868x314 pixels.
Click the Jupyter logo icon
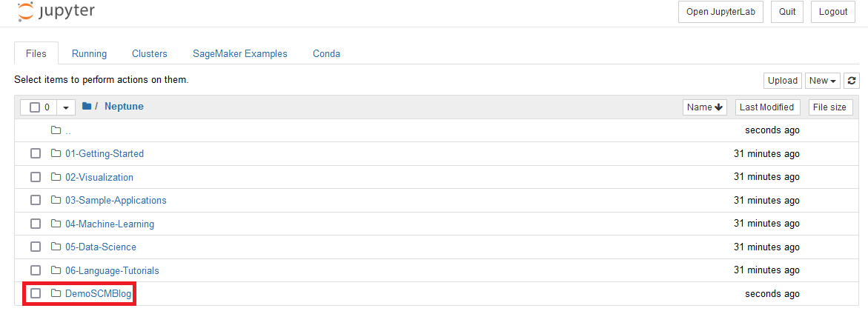pos(25,10)
